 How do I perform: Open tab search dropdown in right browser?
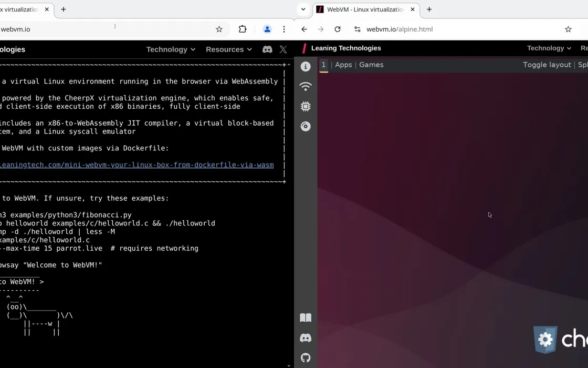pyautogui.click(x=303, y=9)
